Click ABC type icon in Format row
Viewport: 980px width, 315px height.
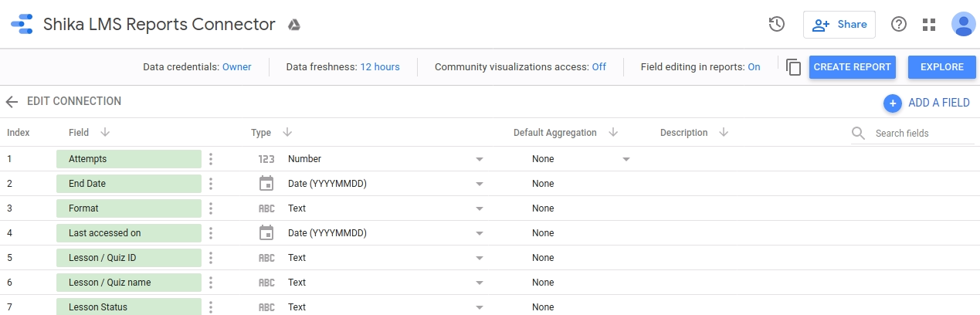(266, 208)
